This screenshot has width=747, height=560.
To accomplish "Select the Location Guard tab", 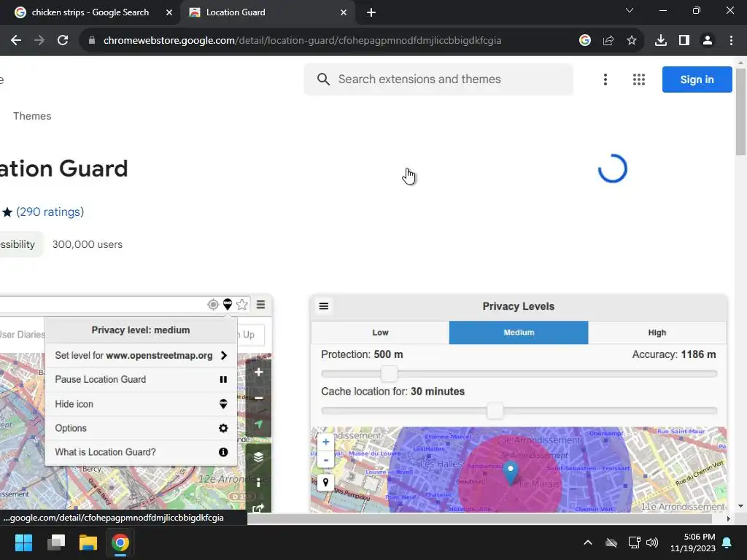I will coord(267,12).
